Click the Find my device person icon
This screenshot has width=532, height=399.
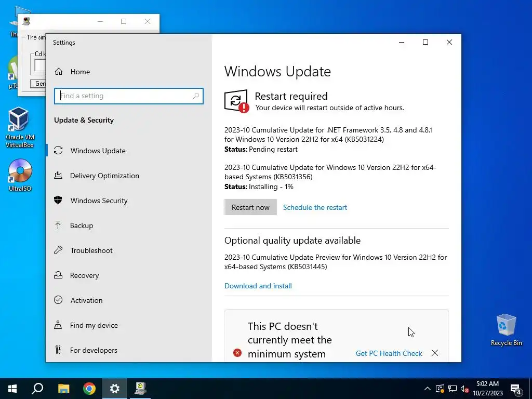tap(58, 325)
